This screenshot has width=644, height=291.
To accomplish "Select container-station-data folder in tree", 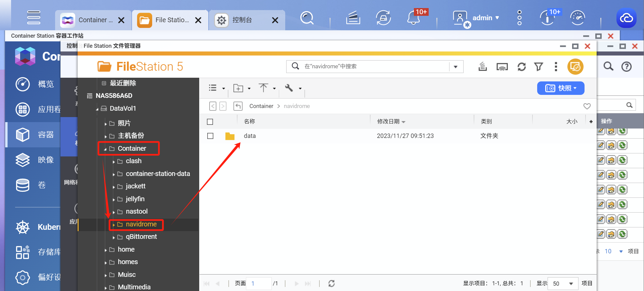I will click(158, 174).
